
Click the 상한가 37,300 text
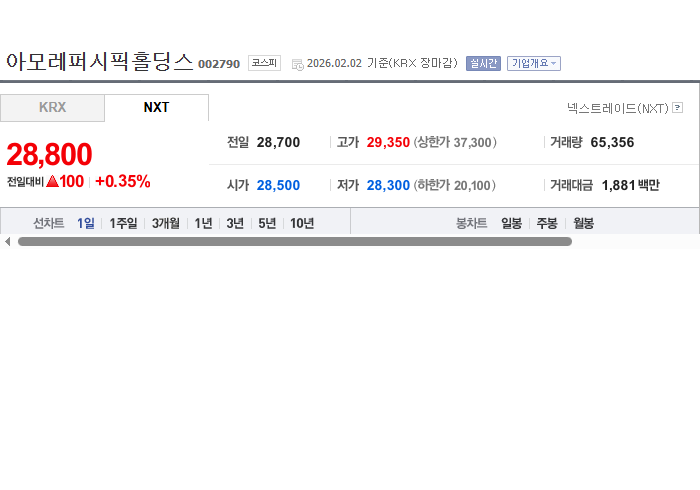click(455, 142)
